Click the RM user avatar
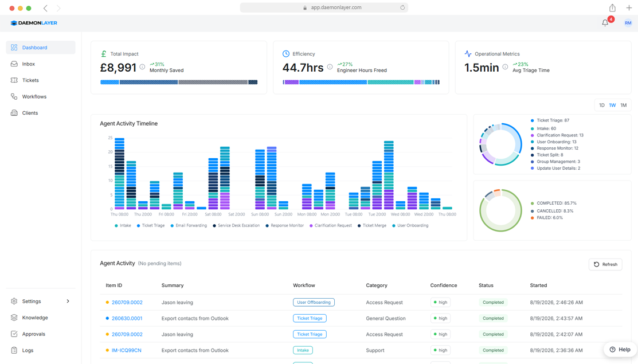The width and height of the screenshot is (638, 364). (x=628, y=23)
